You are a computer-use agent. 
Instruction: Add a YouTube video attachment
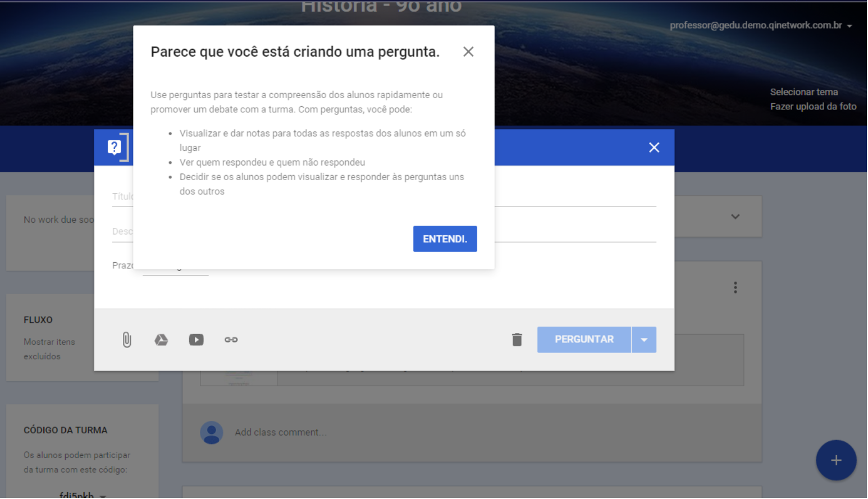click(x=196, y=340)
